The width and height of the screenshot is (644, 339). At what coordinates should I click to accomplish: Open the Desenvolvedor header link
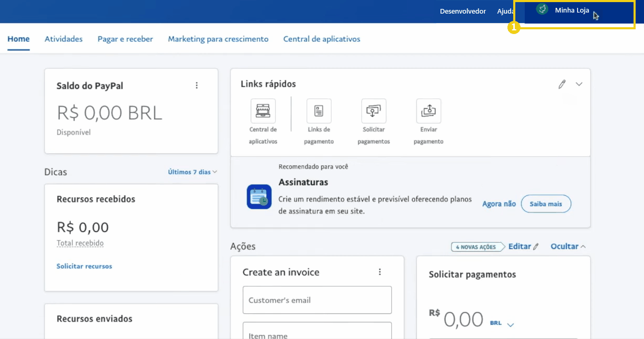[x=463, y=11]
